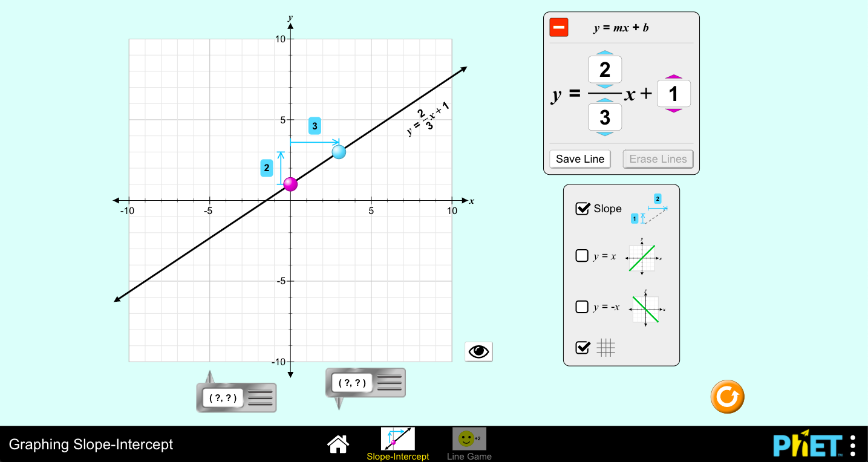Uncheck the Slope checkbox

point(582,209)
